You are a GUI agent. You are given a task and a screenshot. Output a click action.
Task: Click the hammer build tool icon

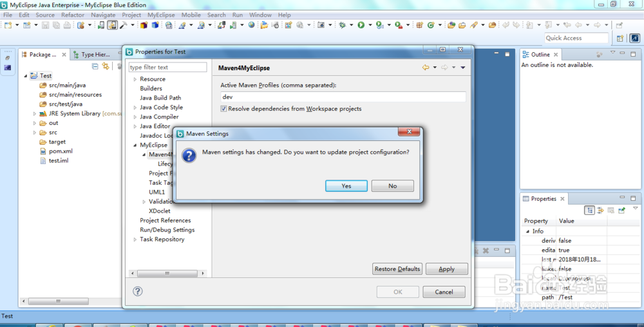[x=123, y=25]
